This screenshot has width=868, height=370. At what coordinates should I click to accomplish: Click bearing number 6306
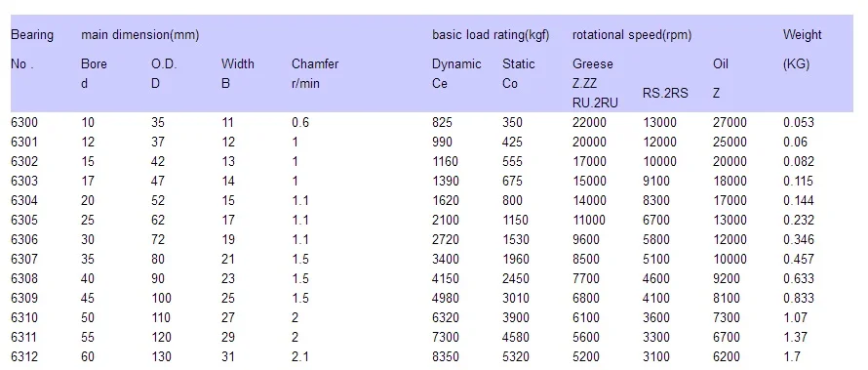click(x=24, y=239)
